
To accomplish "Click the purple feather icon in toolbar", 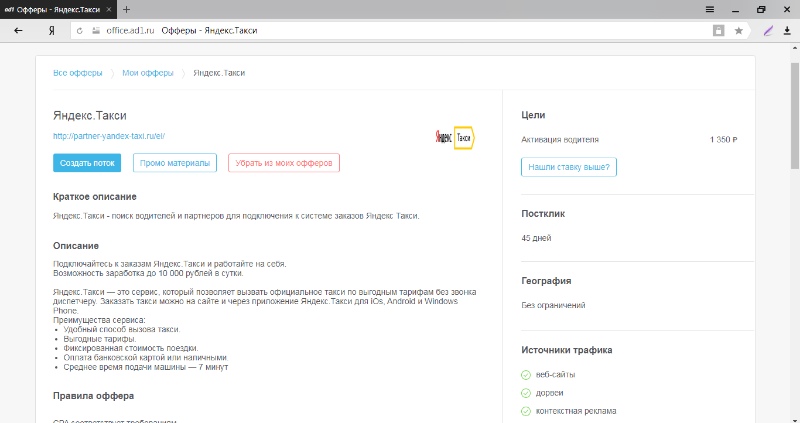I will (768, 31).
